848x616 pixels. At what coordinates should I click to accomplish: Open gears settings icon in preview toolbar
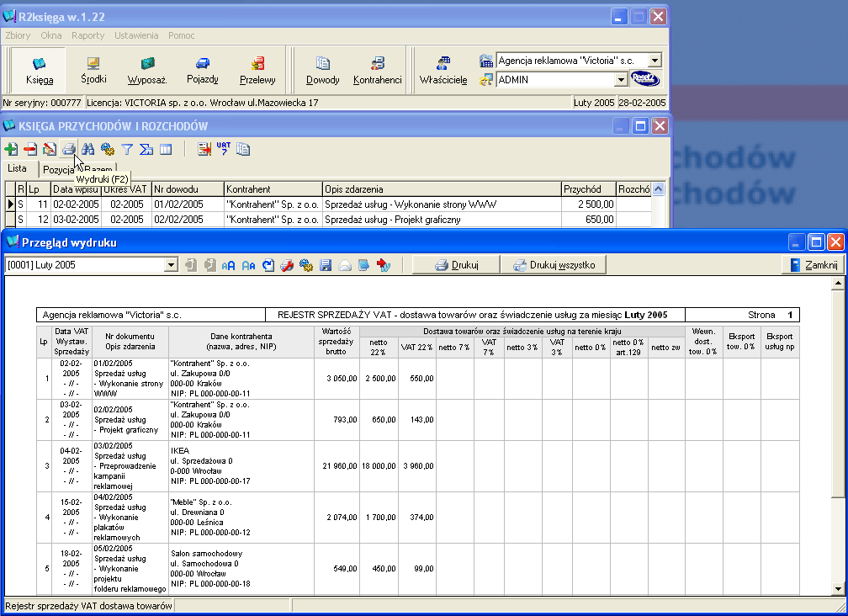pos(306,265)
